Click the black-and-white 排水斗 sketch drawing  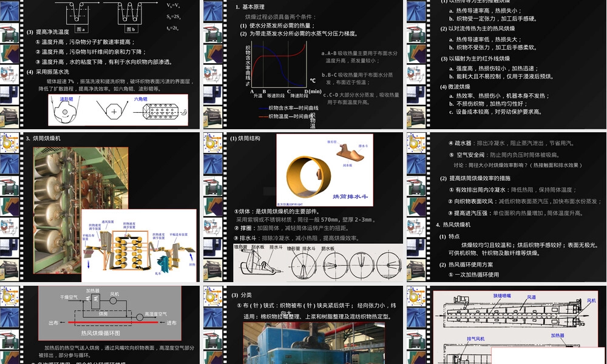(318, 263)
